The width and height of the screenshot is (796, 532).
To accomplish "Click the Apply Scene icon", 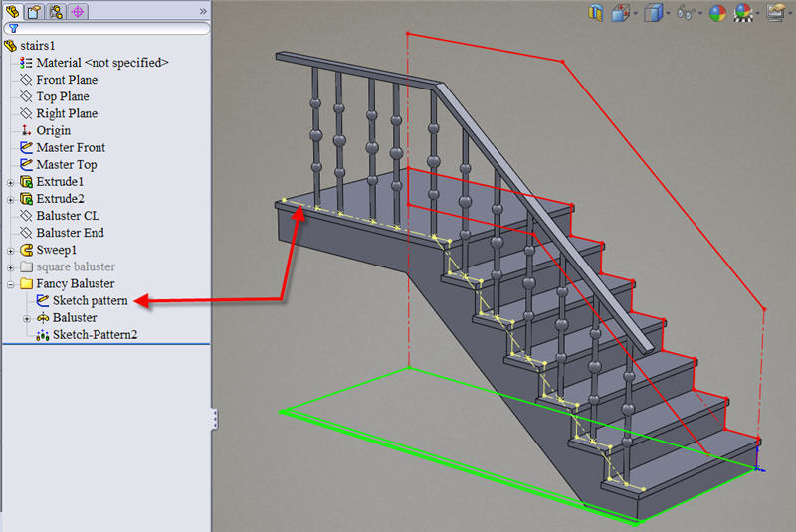I will (743, 13).
